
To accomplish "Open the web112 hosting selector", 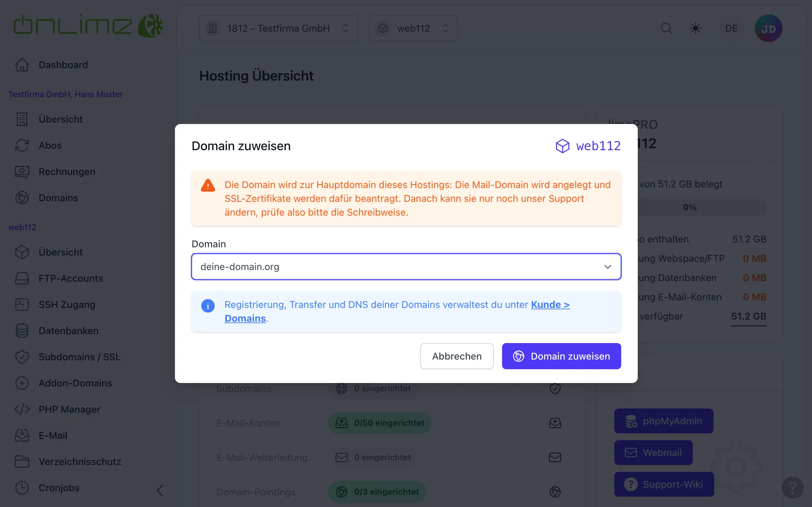I will click(413, 28).
